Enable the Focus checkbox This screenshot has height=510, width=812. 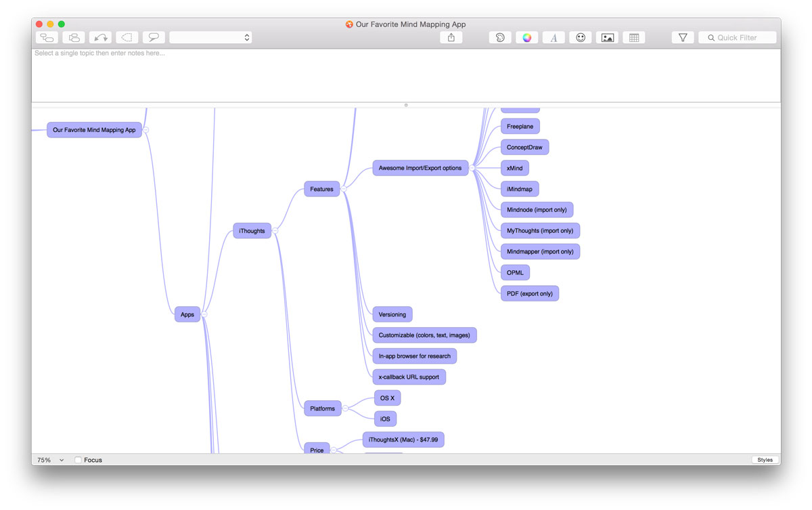[78, 460]
